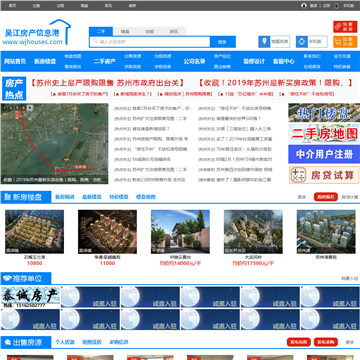This screenshot has width=360, height=360.
Task: Click the third sub-tab in 出售房源 section
Action: coord(119,342)
